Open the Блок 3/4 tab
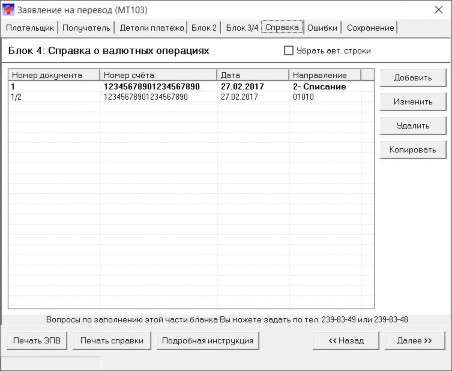The height and width of the screenshot is (371, 452). [242, 28]
